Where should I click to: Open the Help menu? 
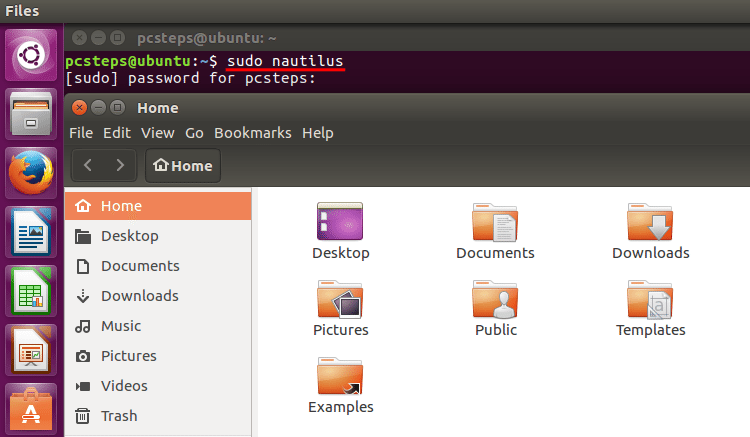(318, 133)
